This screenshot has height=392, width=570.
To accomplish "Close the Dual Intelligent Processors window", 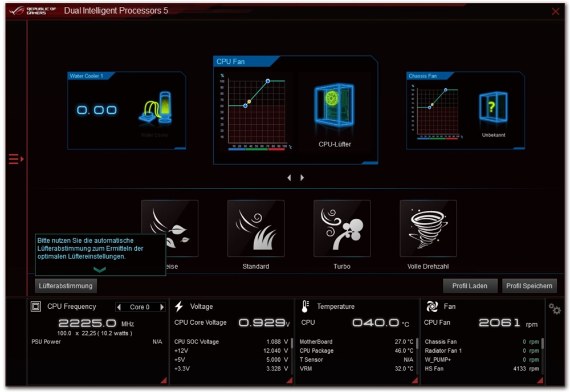I will 555,11.
